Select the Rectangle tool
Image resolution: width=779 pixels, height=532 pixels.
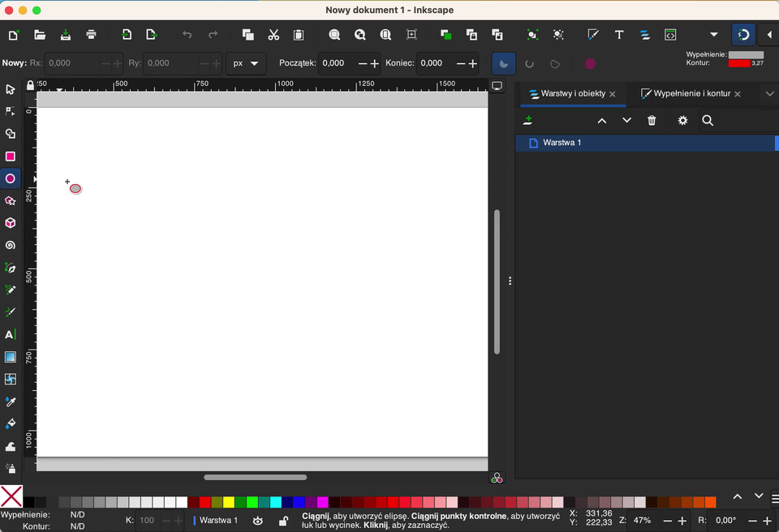pyautogui.click(x=11, y=157)
